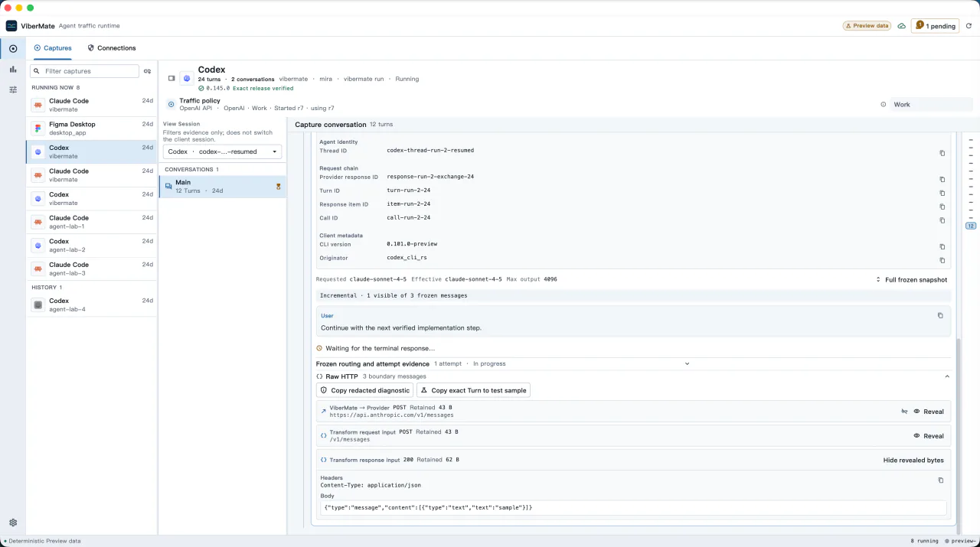The width and height of the screenshot is (980, 547).
Task: Select Claude Code agent-lab-1 capture
Action: pos(92,222)
